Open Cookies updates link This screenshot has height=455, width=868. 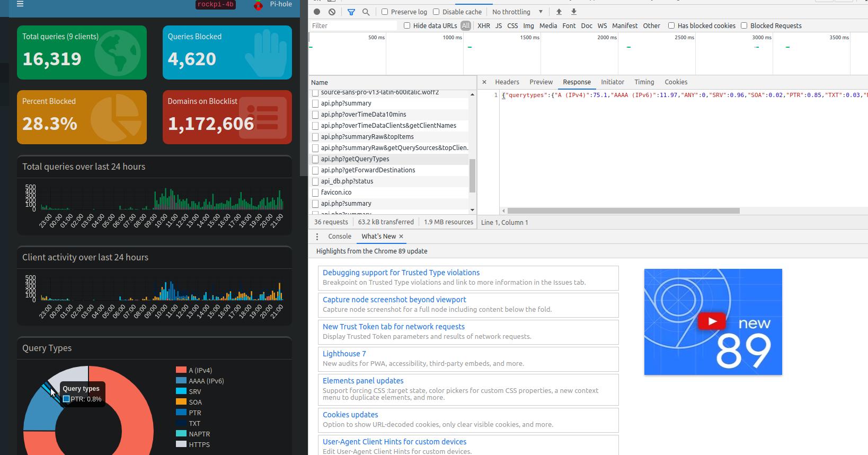tap(350, 415)
